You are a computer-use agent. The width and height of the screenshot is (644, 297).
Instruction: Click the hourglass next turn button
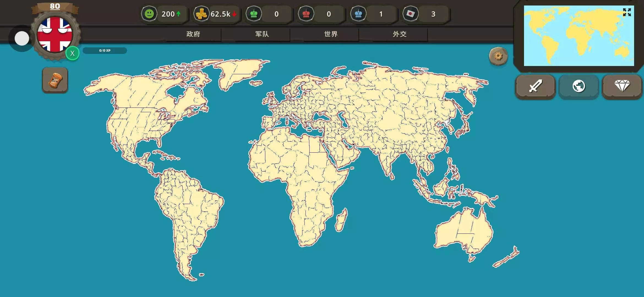pyautogui.click(x=55, y=80)
